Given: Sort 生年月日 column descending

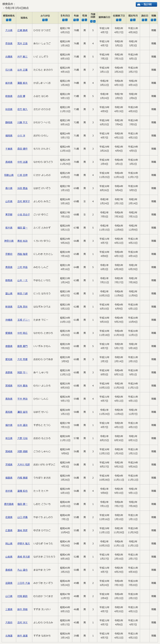Looking at the screenshot, I should (x=66, y=20).
